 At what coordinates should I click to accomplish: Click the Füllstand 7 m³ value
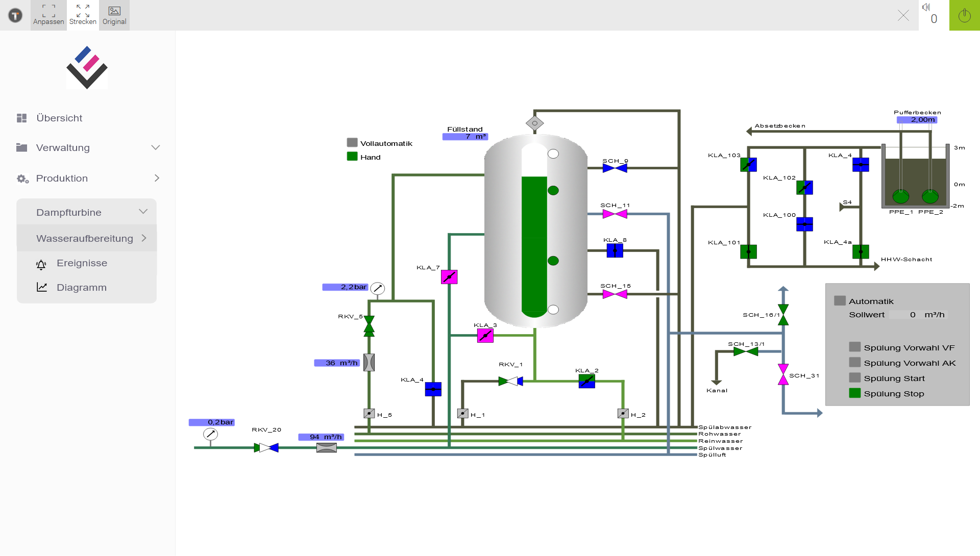coord(465,137)
